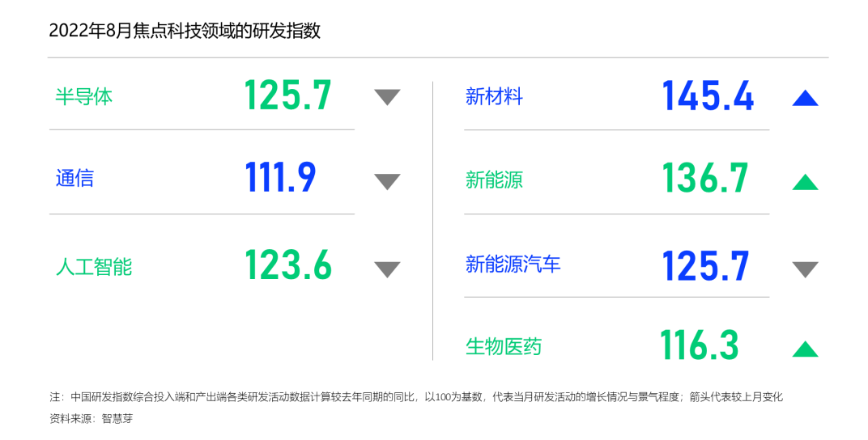This screenshot has height=440, width=868.
Task: Click the 116.3 index number
Action: point(699,345)
